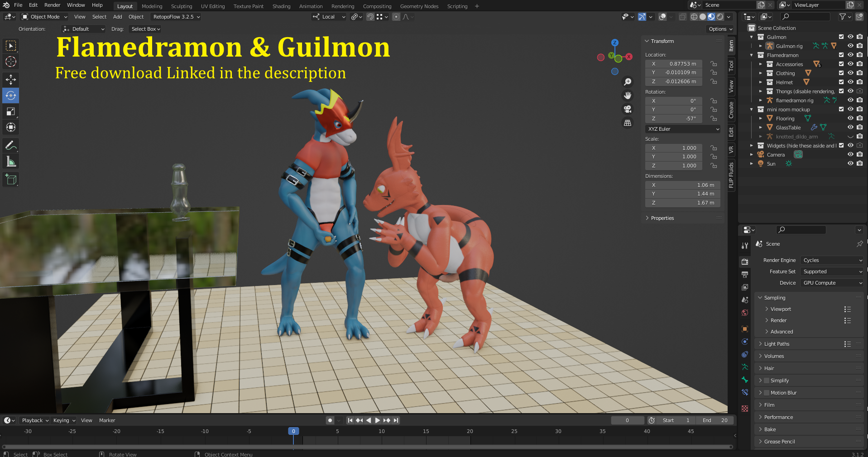The width and height of the screenshot is (868, 457).
Task: Click the viewport zoom magnifier icon
Action: (x=628, y=82)
